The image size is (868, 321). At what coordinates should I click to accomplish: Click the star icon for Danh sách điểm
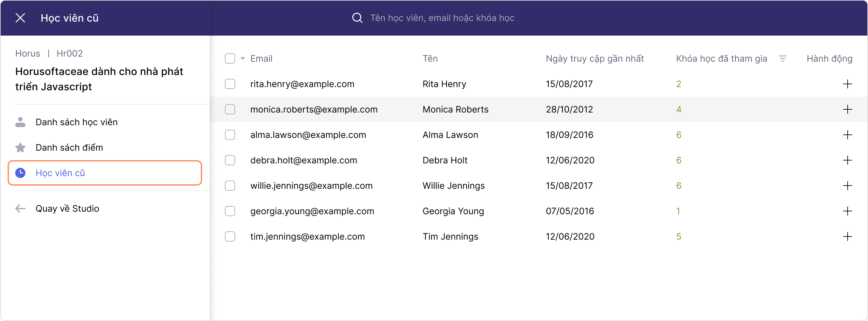click(x=21, y=148)
